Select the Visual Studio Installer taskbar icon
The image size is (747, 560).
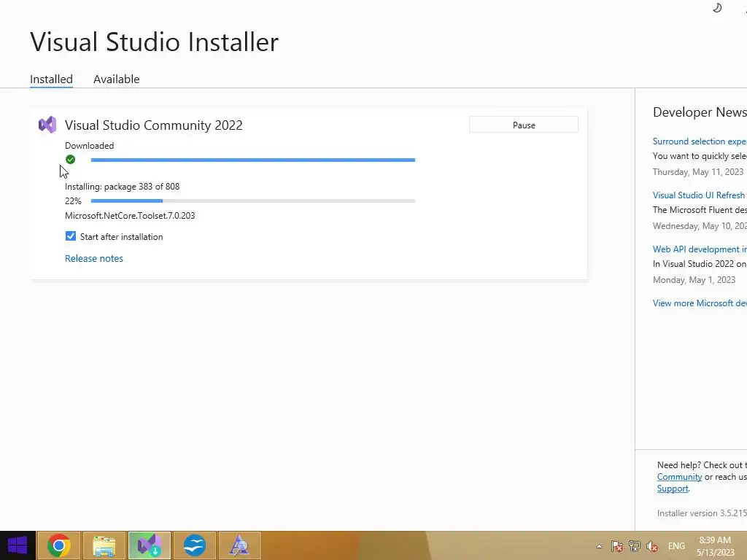coord(149,545)
